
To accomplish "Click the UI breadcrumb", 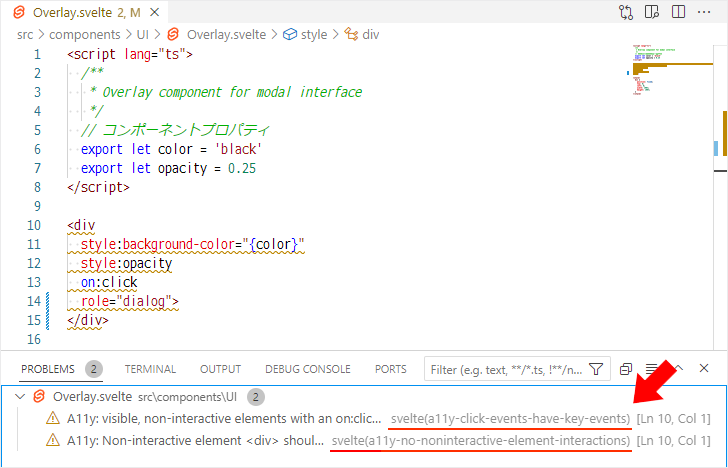I will pyautogui.click(x=143, y=35).
